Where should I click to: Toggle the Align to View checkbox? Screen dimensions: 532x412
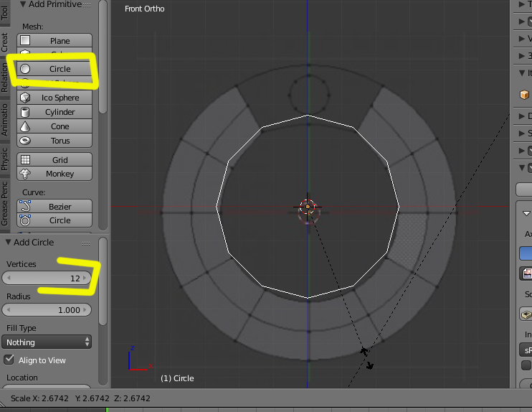click(9, 360)
